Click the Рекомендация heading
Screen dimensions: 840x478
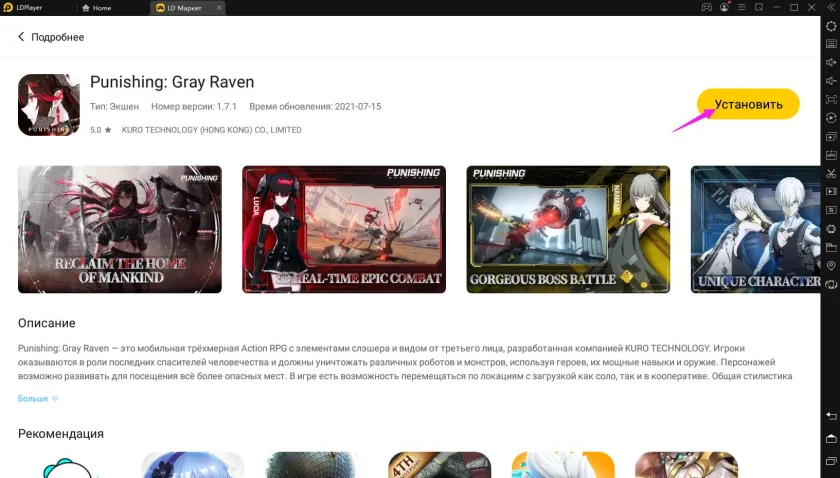click(x=61, y=434)
